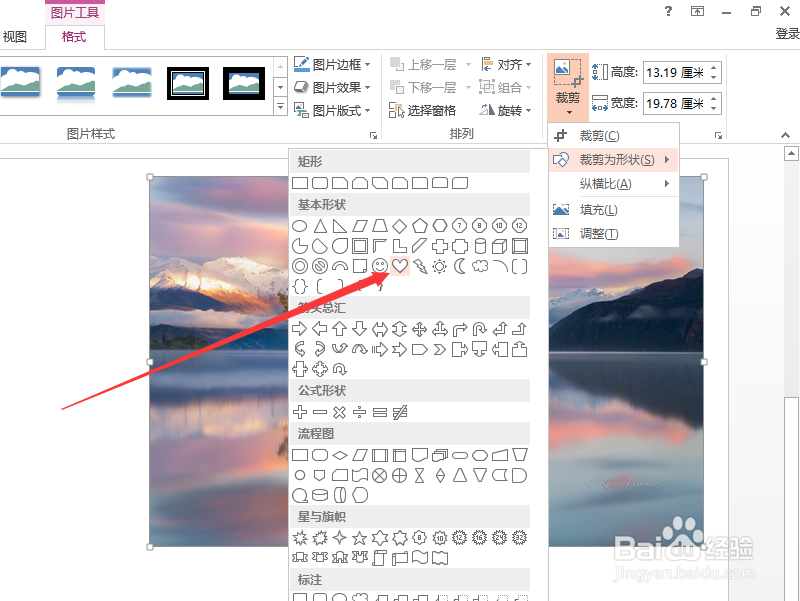
Task: Select the 5-point star shape
Action: (x=360, y=538)
